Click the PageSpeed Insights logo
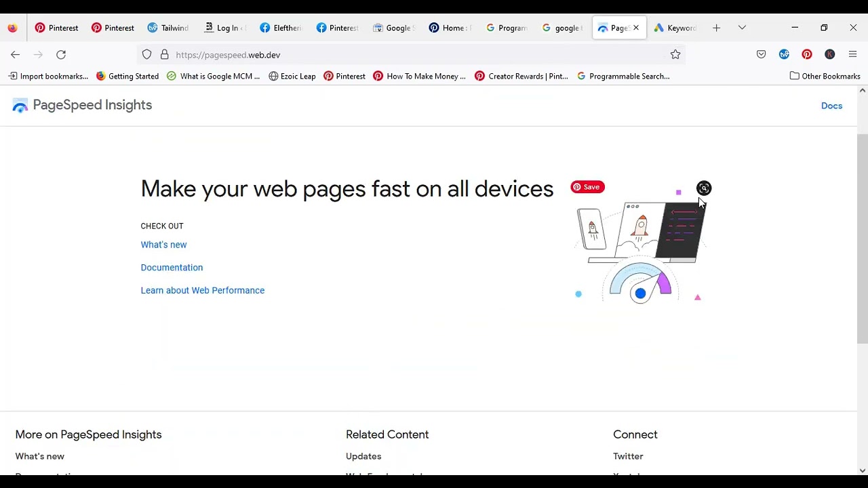 [82, 105]
